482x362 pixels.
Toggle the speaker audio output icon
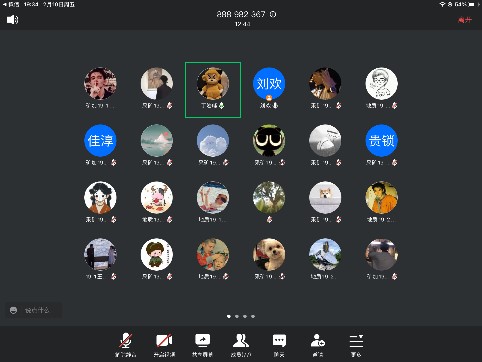tap(13, 20)
